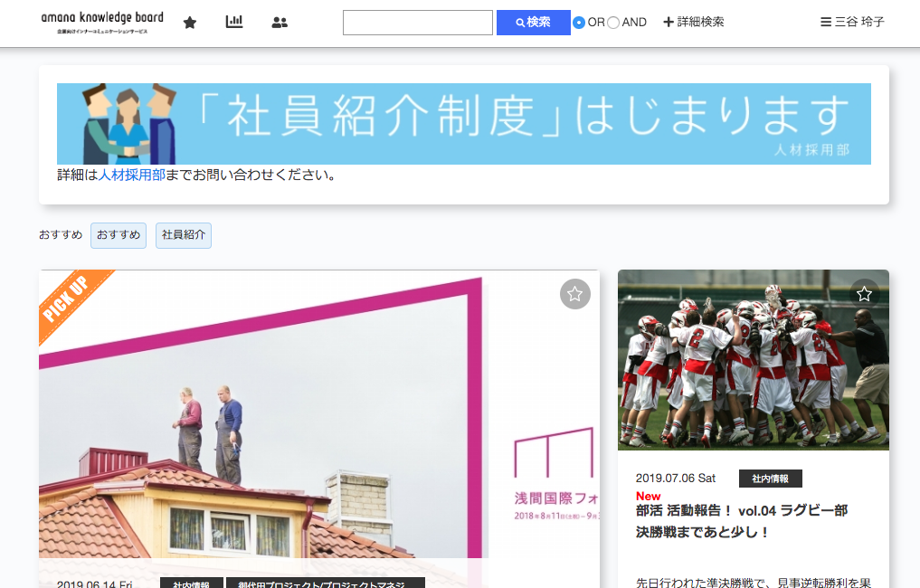Open the people/users icon in header

pos(280,23)
